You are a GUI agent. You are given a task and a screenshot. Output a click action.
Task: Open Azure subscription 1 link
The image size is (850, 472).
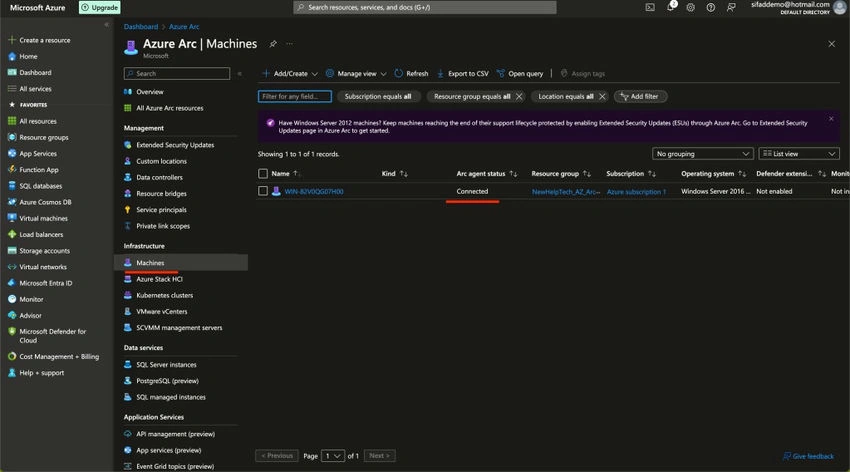tap(636, 192)
